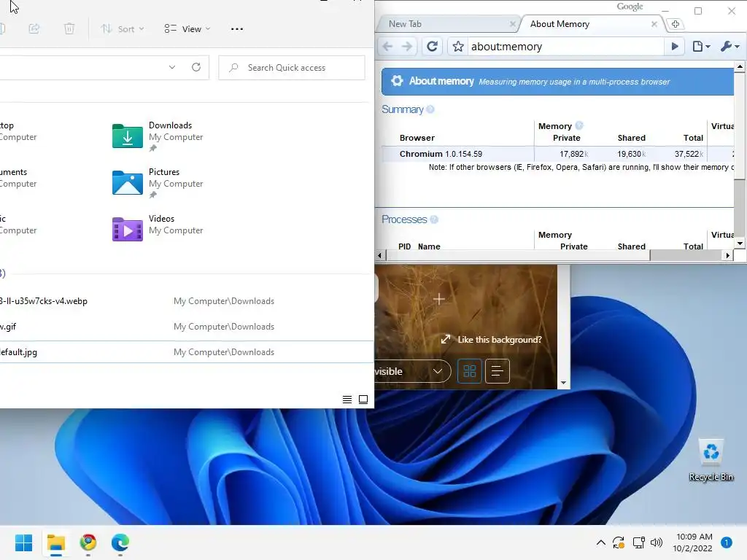The height and width of the screenshot is (560, 747).
Task: Click Like this background link
Action: 492,340
